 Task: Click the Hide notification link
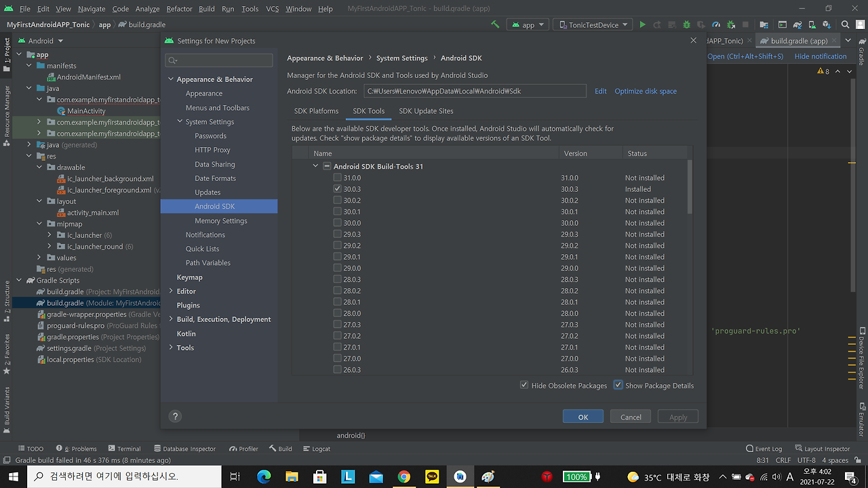821,56
